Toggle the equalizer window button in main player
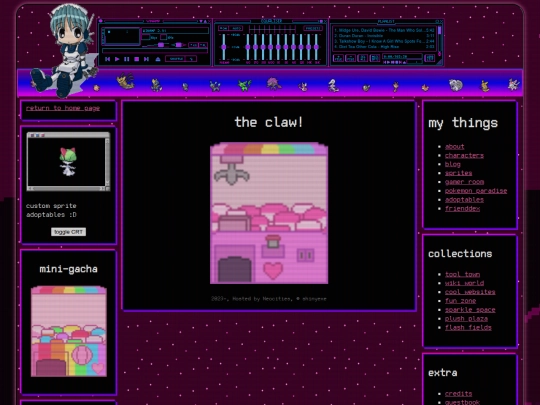This screenshot has width=540, height=405. (193, 45)
